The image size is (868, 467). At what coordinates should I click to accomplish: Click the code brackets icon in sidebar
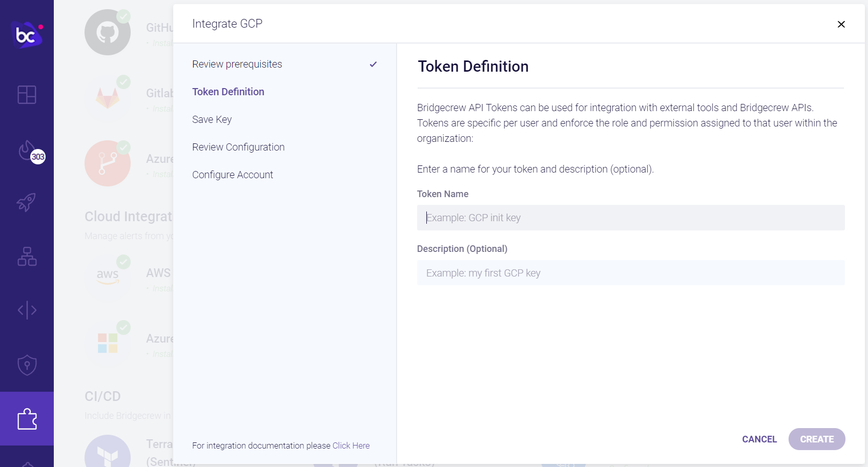[27, 310]
